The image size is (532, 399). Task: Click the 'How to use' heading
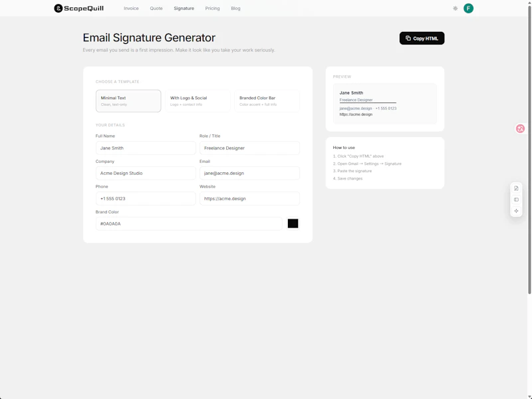pyautogui.click(x=344, y=148)
